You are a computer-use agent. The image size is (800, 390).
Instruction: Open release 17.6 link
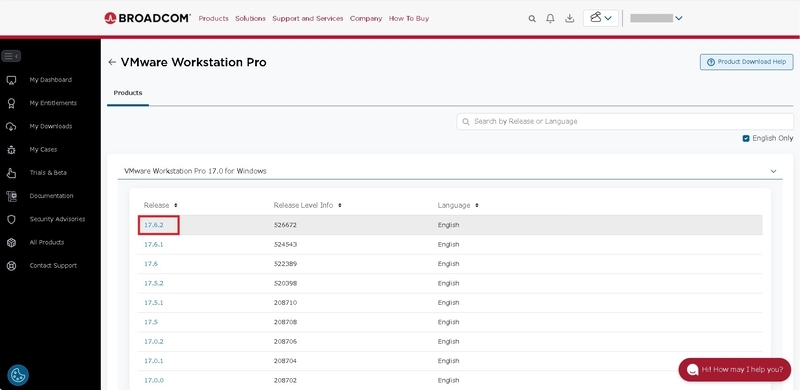tap(151, 264)
